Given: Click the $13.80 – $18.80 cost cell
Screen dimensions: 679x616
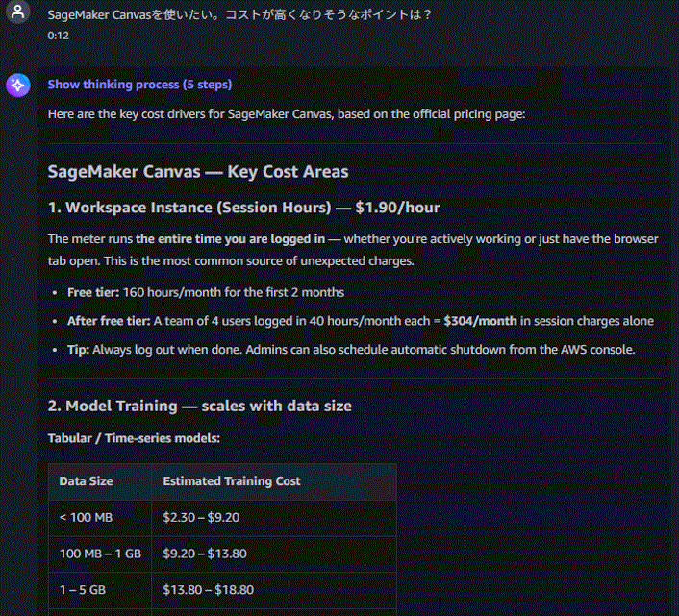Looking at the screenshot, I should click(274, 590).
